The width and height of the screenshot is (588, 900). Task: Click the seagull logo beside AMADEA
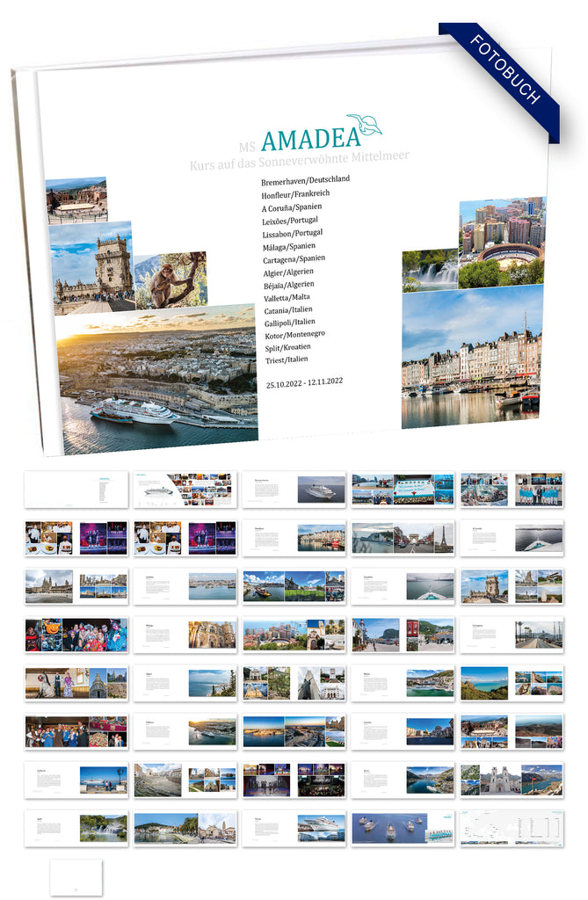coord(364,124)
